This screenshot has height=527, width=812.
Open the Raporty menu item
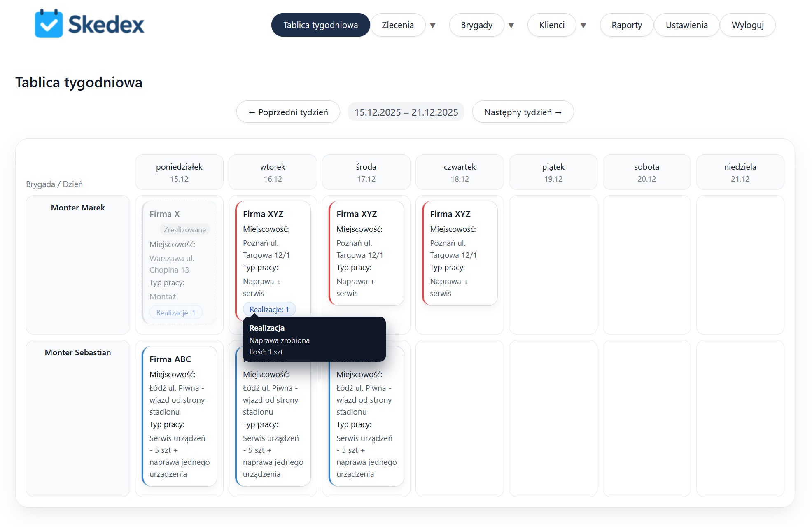point(627,25)
